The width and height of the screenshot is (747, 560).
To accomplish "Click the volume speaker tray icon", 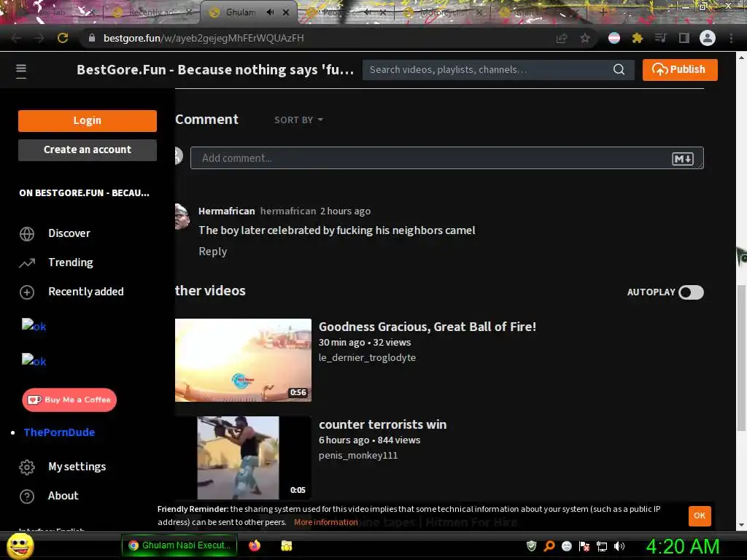I will 619,546.
